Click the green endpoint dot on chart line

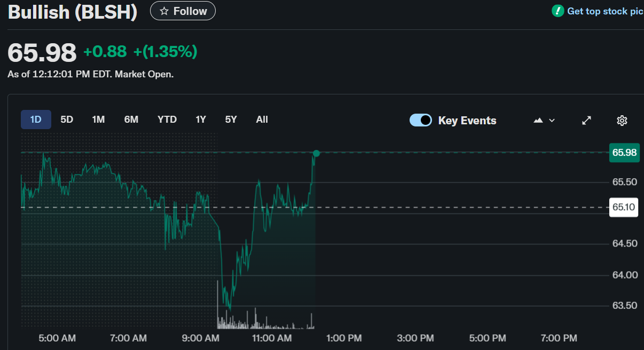click(316, 154)
